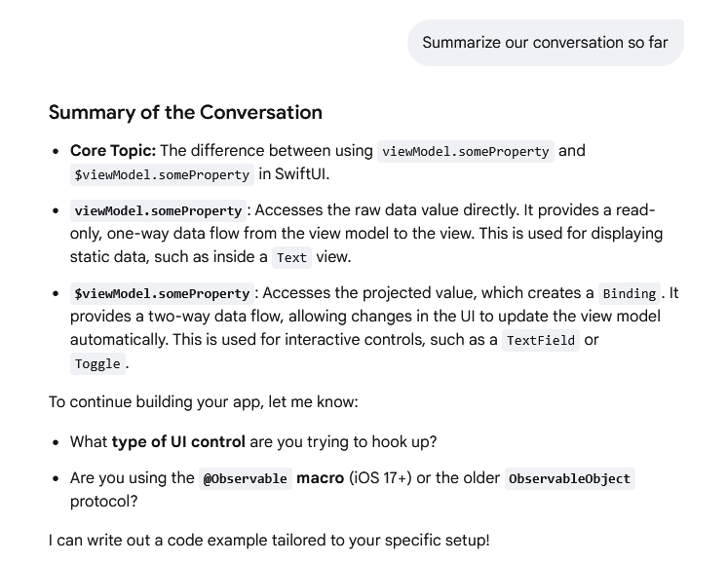Click the bold word "macro"

pyautogui.click(x=321, y=478)
